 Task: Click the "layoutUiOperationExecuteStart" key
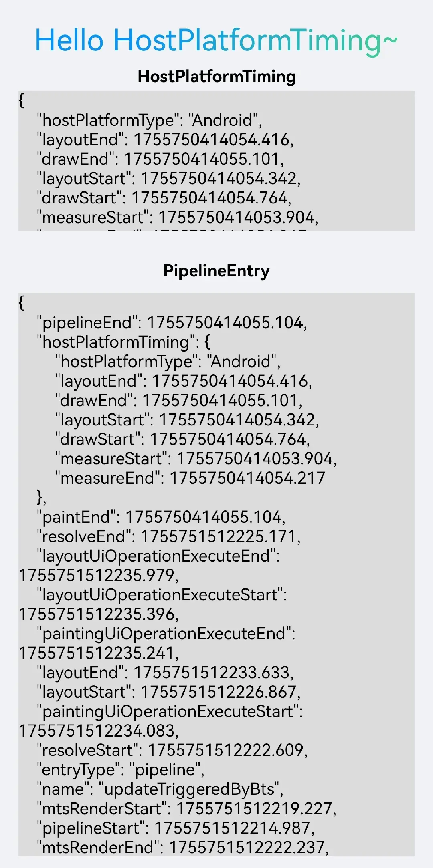tap(162, 595)
